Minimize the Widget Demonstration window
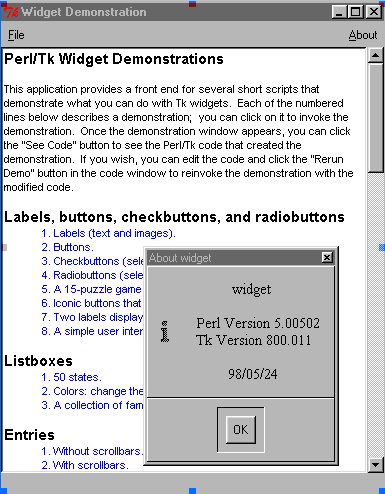The width and height of the screenshot is (385, 494). coord(339,12)
